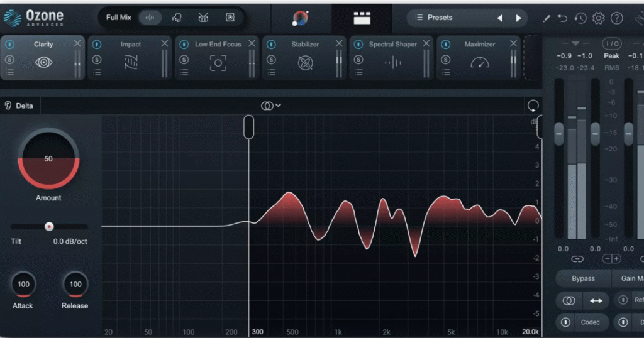The image size is (644, 338).
Task: Open the stereo mode dropdown
Action: click(x=271, y=106)
